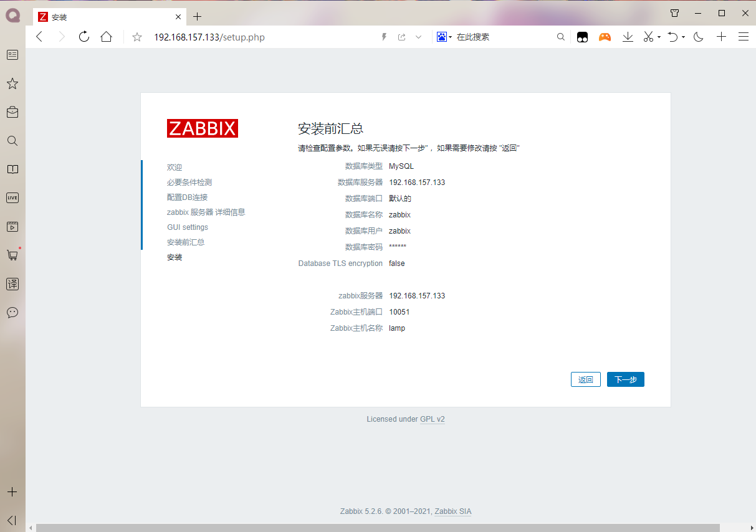Click into the 在此搜索 search field
The width and height of the screenshot is (756, 532).
tap(504, 37)
